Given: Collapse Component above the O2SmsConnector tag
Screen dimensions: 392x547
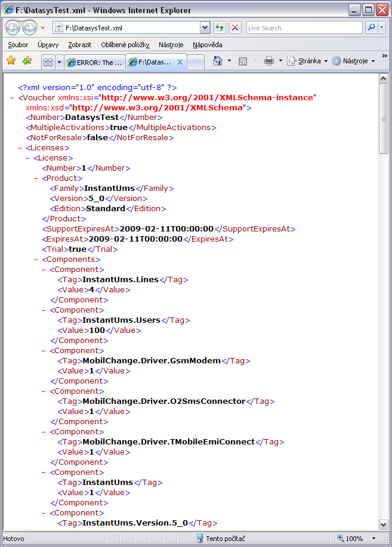Looking at the screenshot, I should (44, 392).
